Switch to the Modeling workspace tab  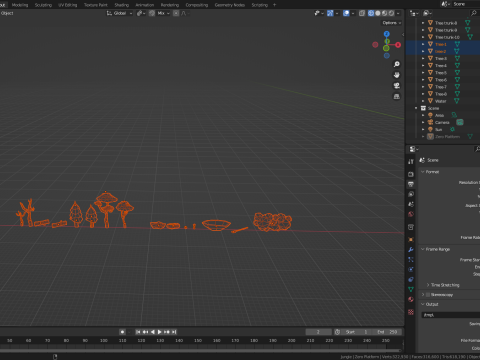20,5
